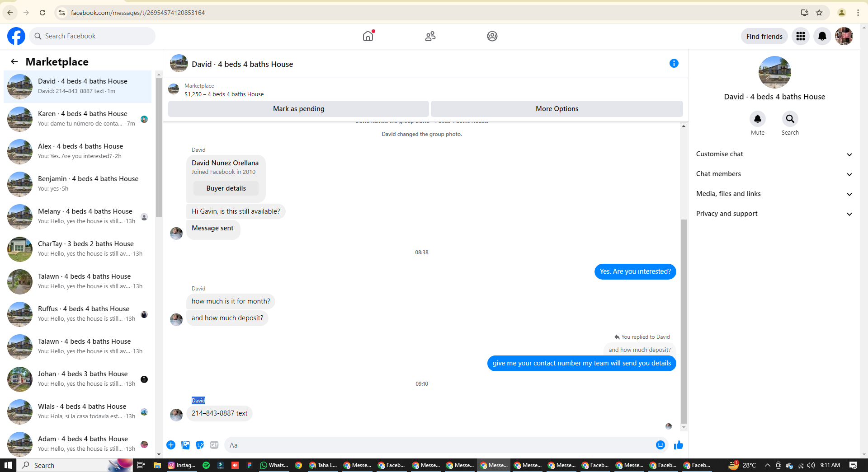Open the Facebook menu grid icon

801,36
